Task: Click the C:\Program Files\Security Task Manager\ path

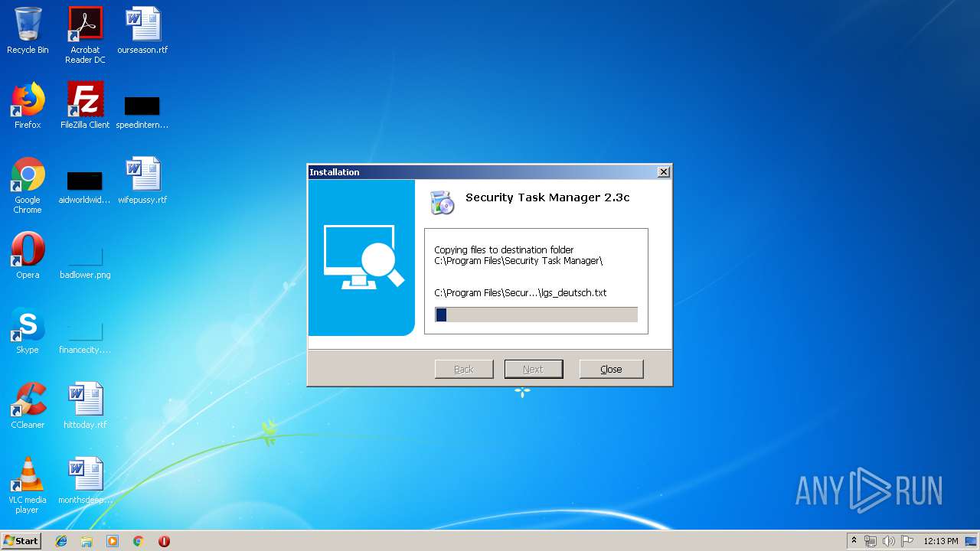Action: tap(518, 261)
